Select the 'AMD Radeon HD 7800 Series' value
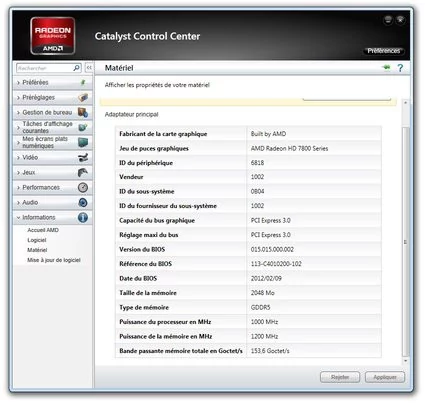 coord(289,148)
